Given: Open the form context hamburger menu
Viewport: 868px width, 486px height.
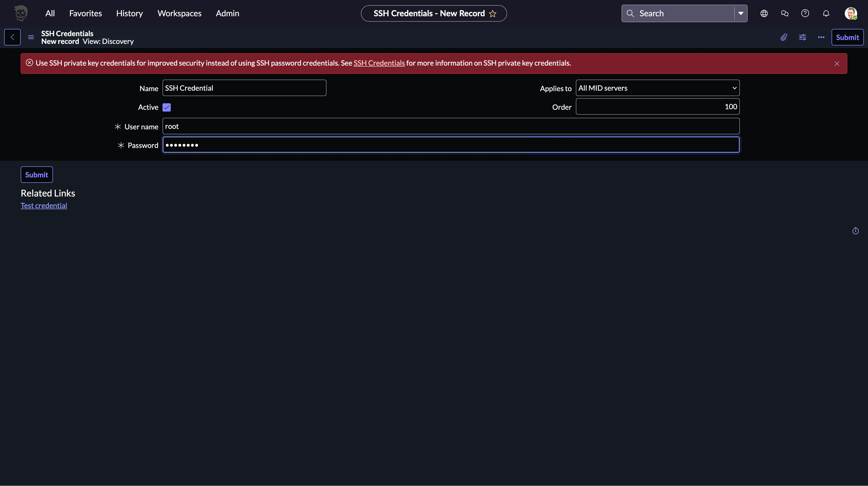Looking at the screenshot, I should [31, 37].
